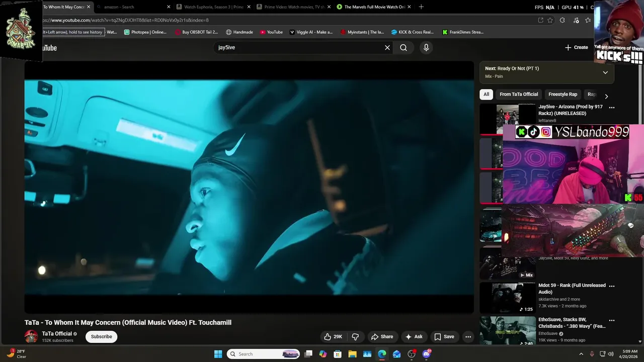
Task: Click the YouTube search input field
Action: [x=299, y=47]
